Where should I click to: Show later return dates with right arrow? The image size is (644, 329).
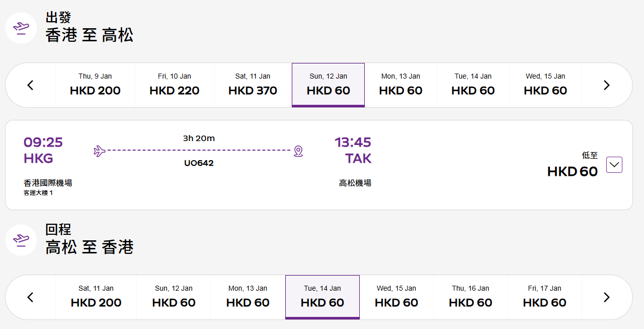tap(606, 297)
